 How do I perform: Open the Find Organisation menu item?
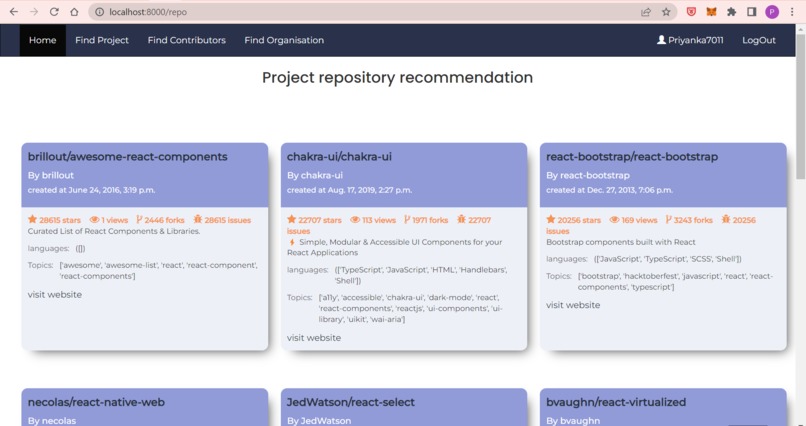284,40
